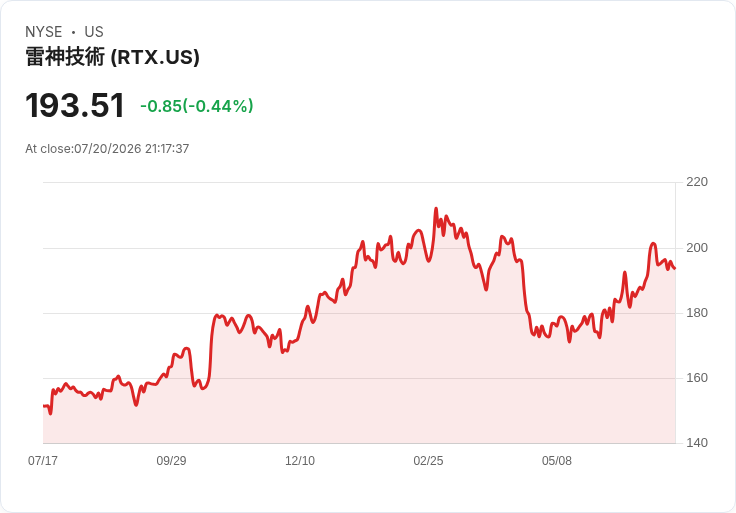The height and width of the screenshot is (513, 736).
Task: Click the 200 price axis label
Action: tap(697, 247)
